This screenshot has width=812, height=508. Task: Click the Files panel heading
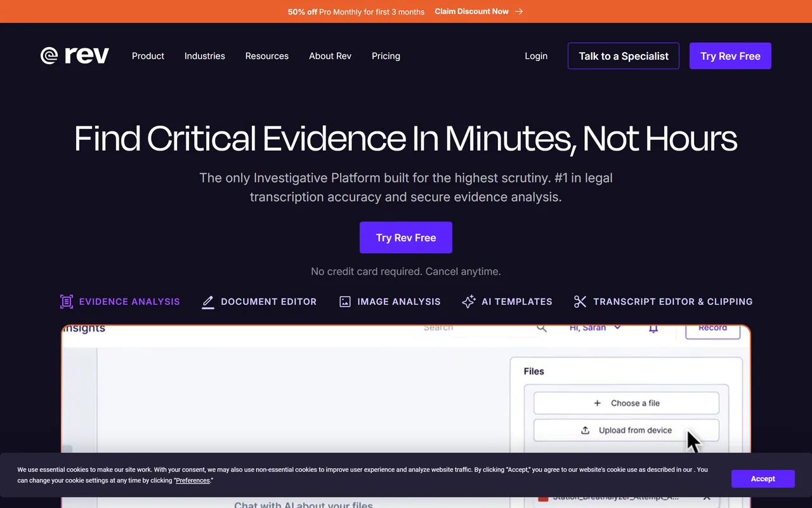click(534, 371)
